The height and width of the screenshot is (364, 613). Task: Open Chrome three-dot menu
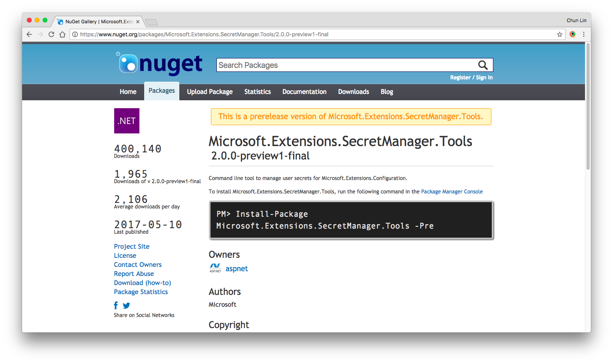pos(584,34)
